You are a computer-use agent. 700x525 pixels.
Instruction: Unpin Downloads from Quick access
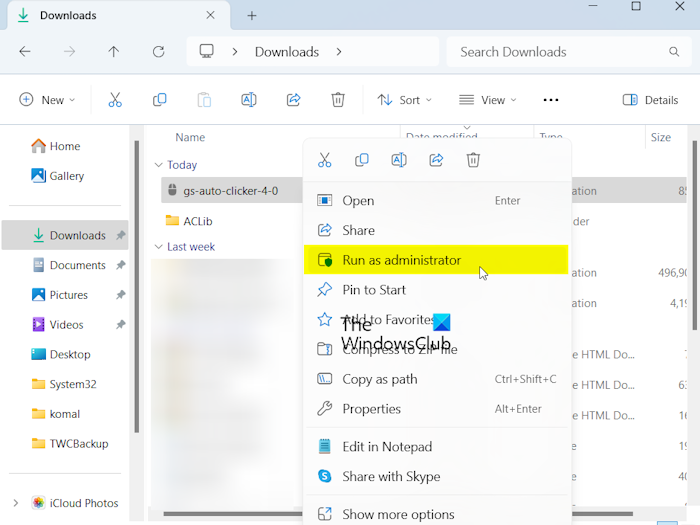(121, 235)
